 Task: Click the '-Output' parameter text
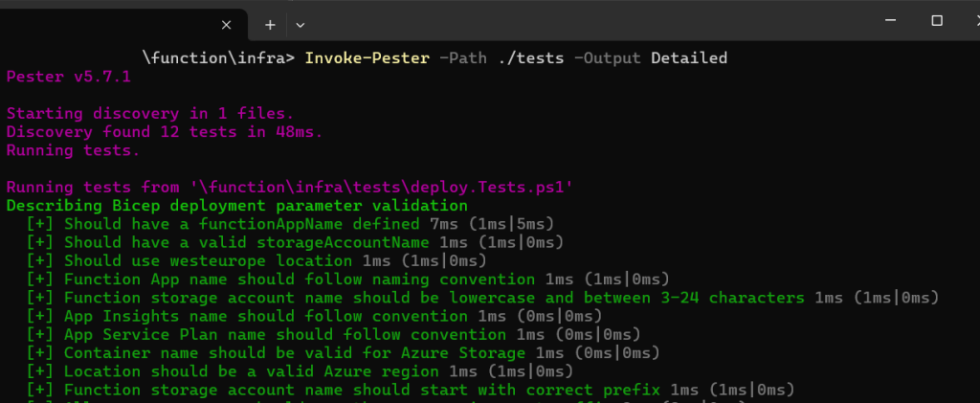607,58
